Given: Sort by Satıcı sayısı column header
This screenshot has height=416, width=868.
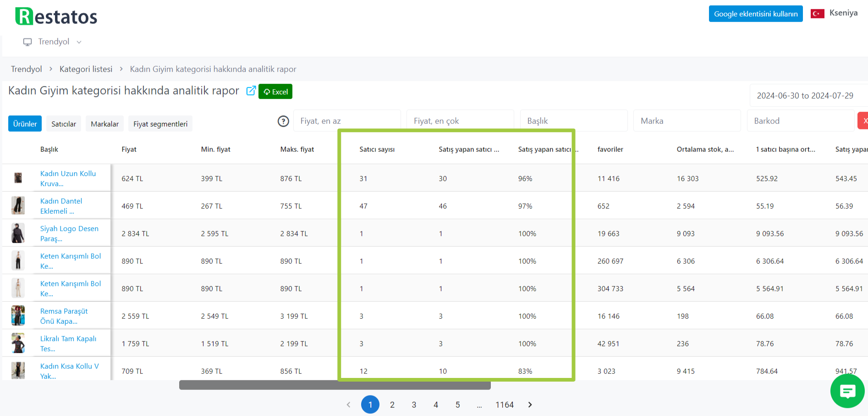Looking at the screenshot, I should (377, 150).
